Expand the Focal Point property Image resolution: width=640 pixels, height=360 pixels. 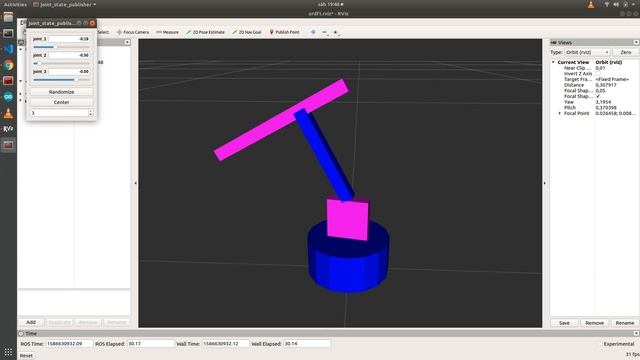point(560,113)
